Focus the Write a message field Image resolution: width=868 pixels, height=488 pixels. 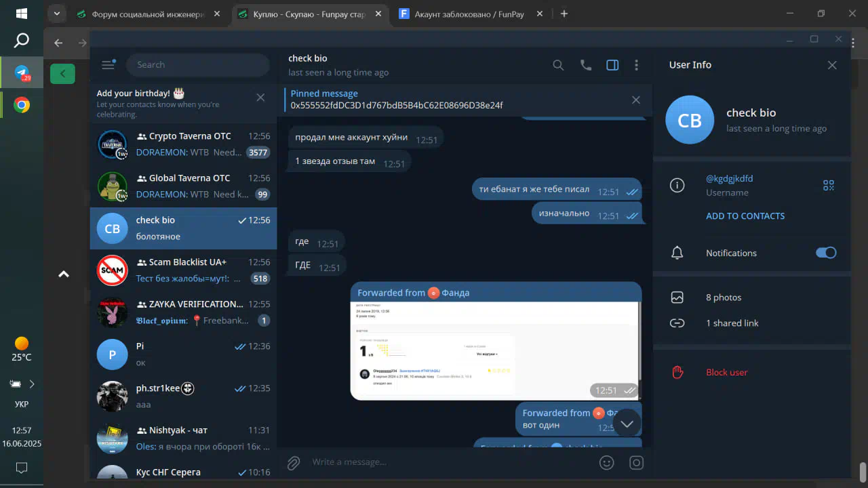pos(448,462)
